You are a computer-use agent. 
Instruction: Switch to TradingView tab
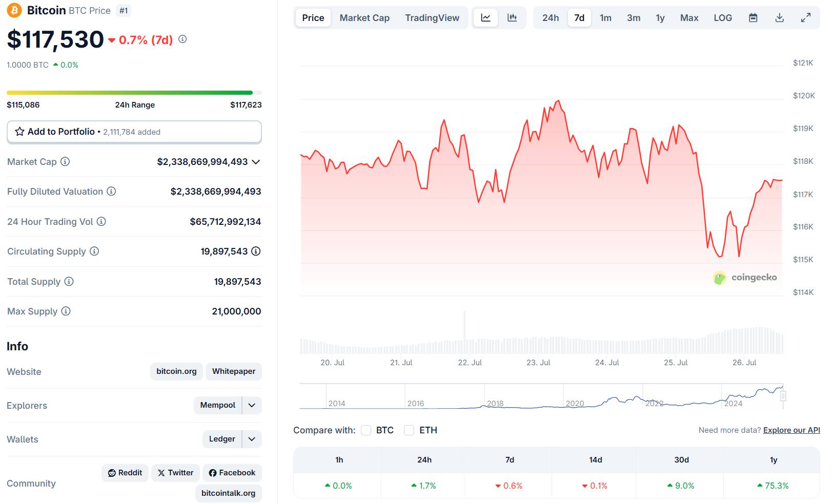(x=432, y=18)
